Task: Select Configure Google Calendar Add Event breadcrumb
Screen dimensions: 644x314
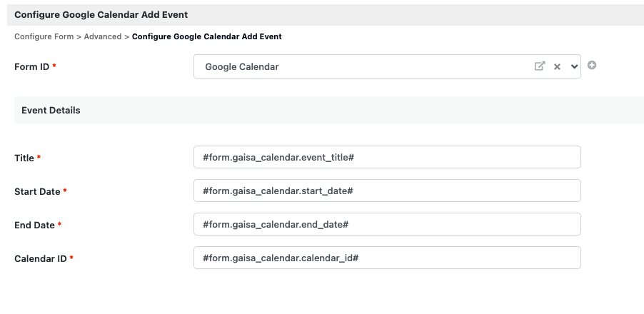Action: [206, 36]
